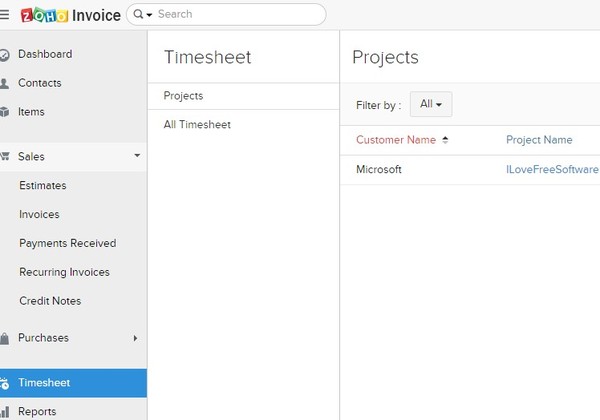Open the Filter by All dropdown

[x=431, y=104]
